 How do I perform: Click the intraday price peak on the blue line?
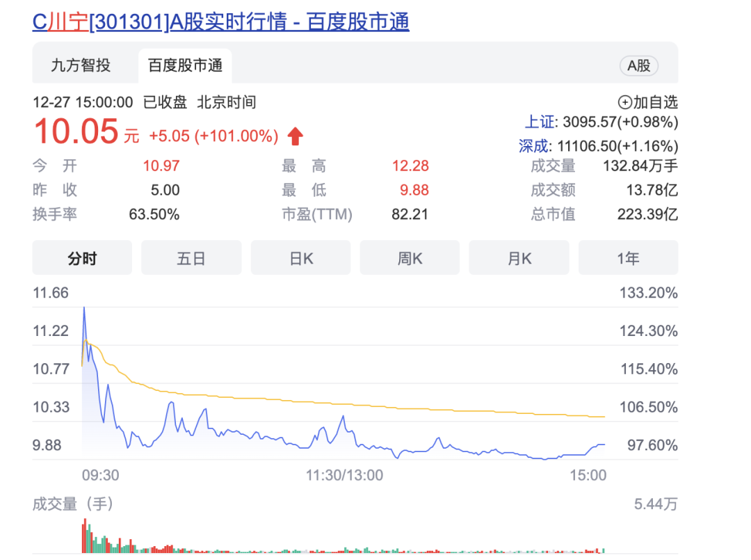click(84, 309)
